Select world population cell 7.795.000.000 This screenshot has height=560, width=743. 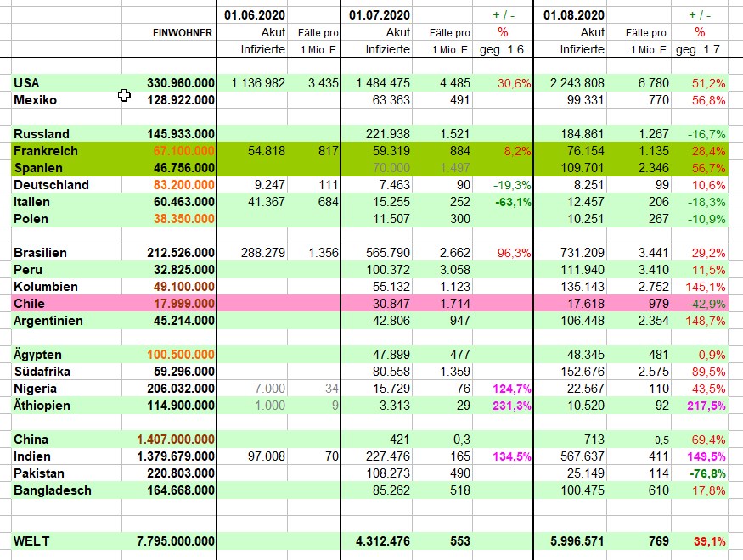pos(169,541)
